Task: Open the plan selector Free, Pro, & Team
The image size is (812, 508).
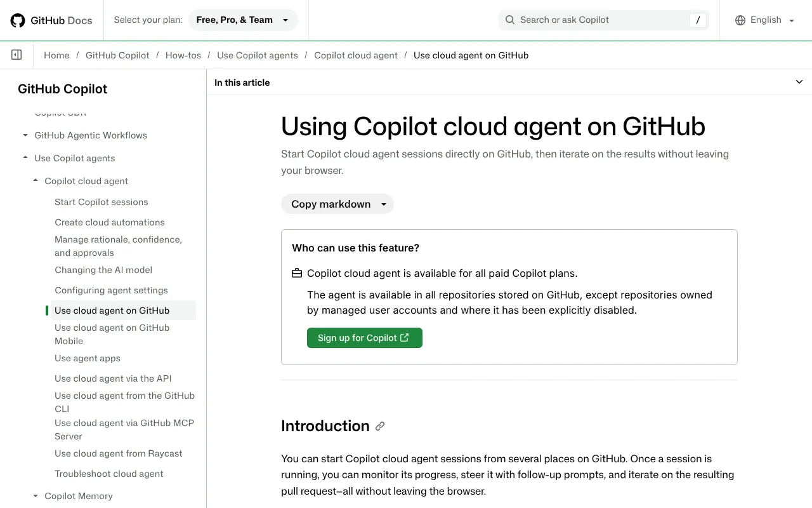Action: coord(243,20)
